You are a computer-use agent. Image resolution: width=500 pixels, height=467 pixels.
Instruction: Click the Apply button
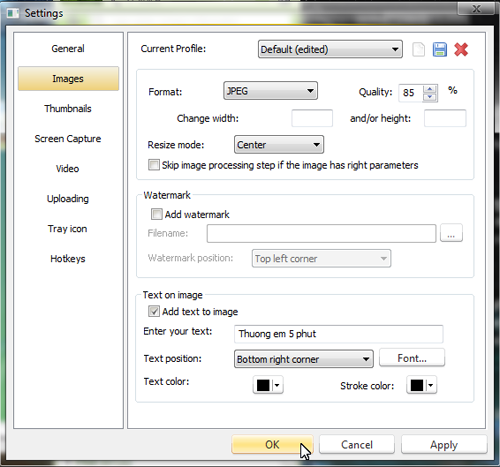[x=444, y=445]
